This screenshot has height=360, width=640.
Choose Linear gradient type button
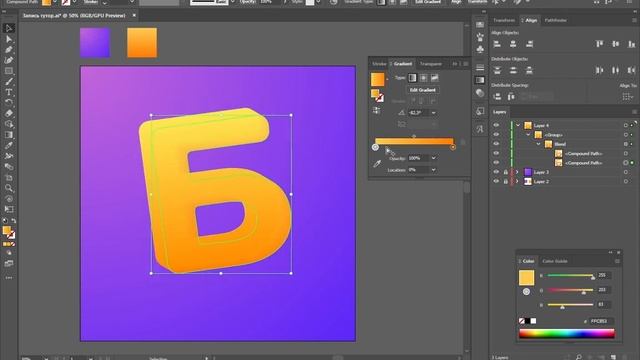(x=412, y=78)
